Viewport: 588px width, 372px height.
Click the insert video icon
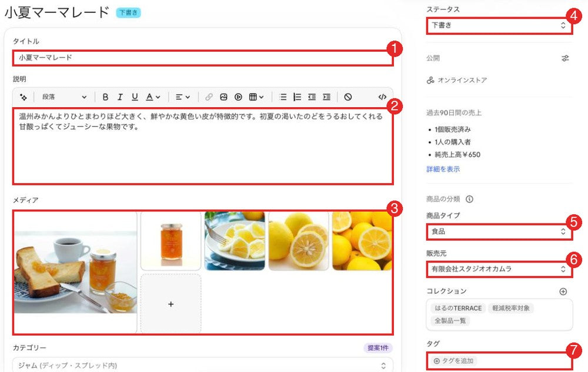(238, 97)
